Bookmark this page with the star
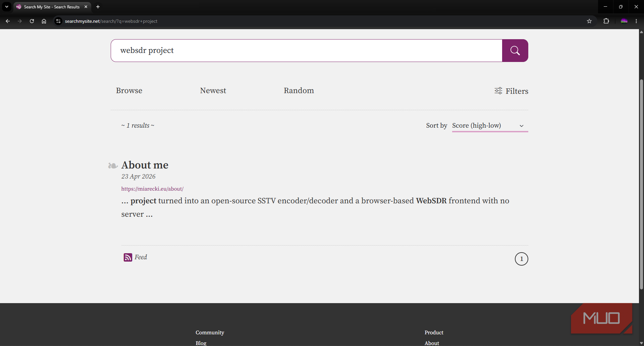The image size is (644, 346). coord(589,21)
